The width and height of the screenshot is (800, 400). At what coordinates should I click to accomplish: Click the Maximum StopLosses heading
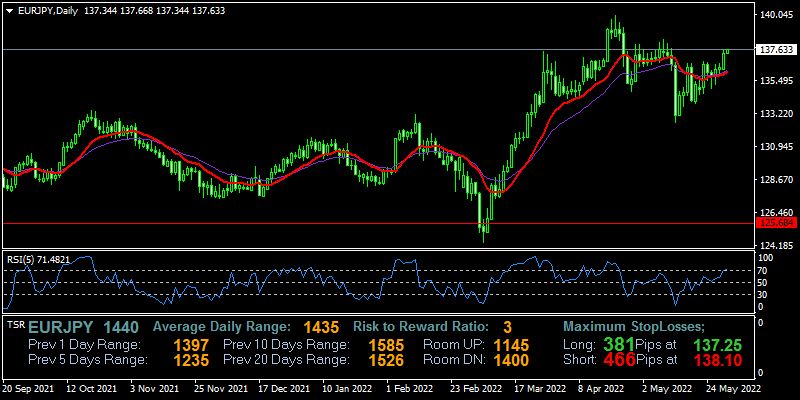click(x=634, y=327)
